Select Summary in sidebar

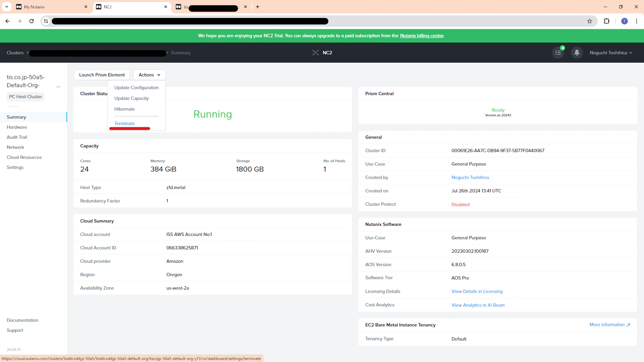[x=33, y=117]
